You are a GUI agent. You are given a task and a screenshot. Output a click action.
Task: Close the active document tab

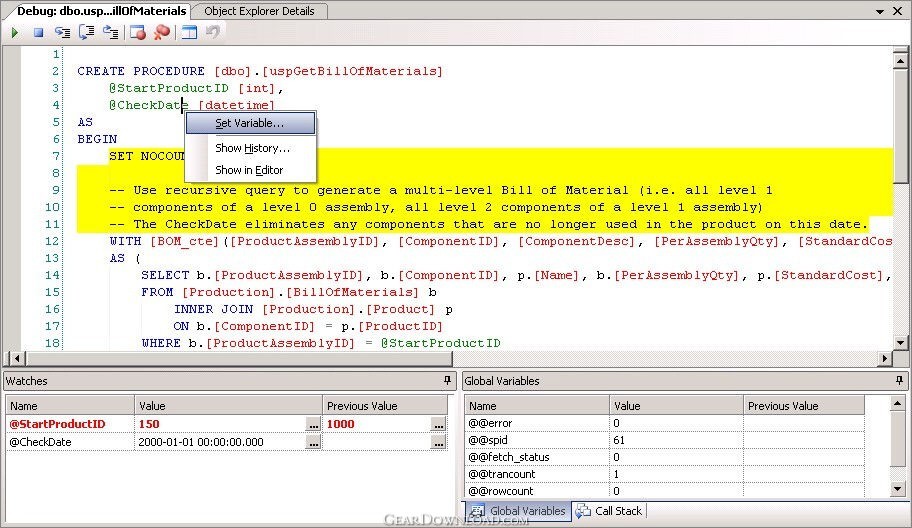[897, 11]
